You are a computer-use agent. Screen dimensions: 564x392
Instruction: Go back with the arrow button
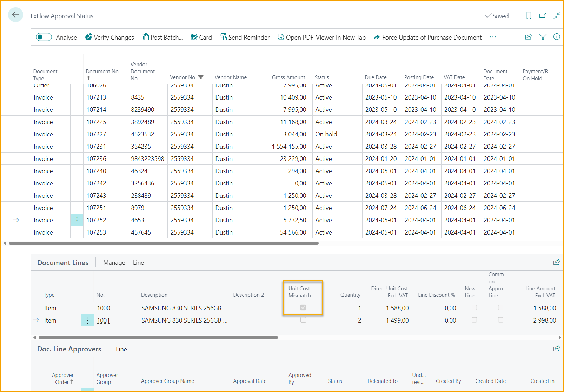pos(15,15)
